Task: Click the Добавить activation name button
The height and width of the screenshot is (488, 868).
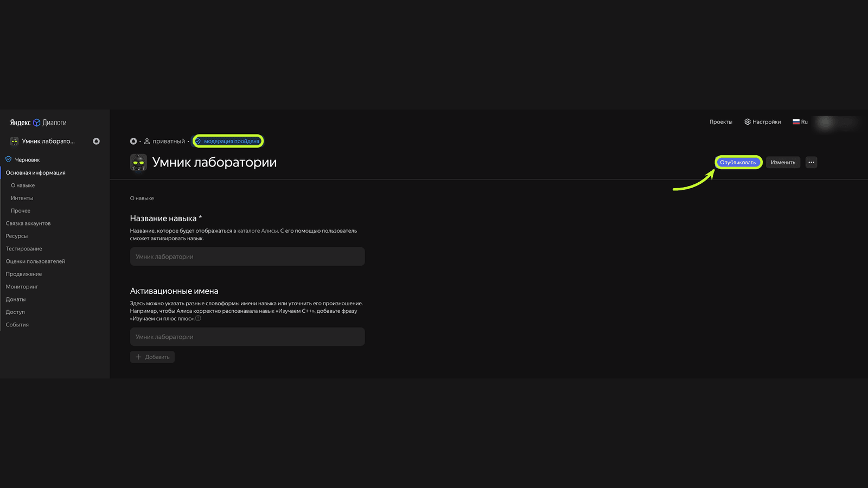Action: [152, 357]
